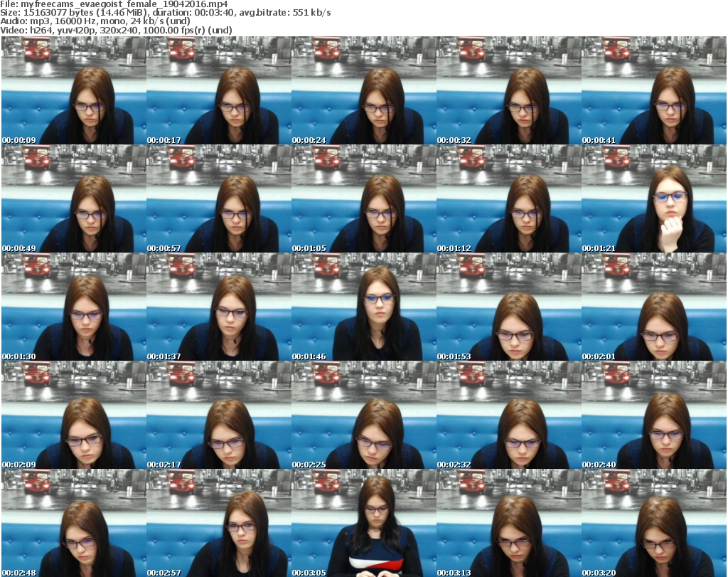Click the Size line showing 14.46 MiB
This screenshot has height=577, width=728.
pyautogui.click(x=165, y=13)
